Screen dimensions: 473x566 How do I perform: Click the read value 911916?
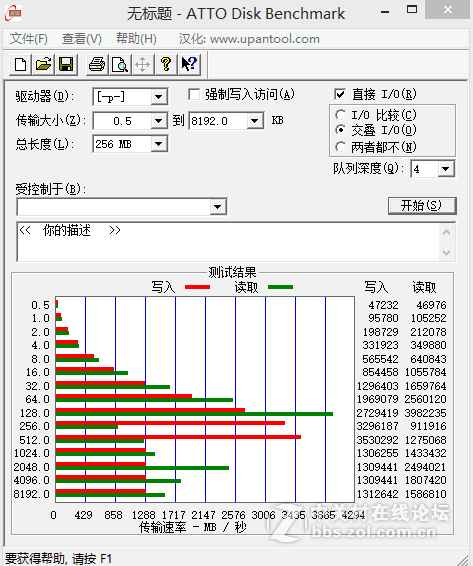(x=428, y=426)
